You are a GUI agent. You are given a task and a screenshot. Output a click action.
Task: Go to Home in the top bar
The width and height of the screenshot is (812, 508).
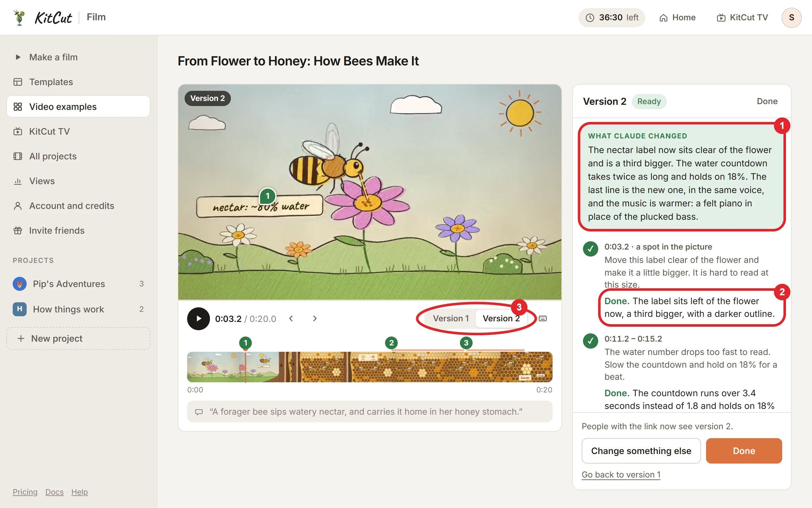pyautogui.click(x=677, y=17)
